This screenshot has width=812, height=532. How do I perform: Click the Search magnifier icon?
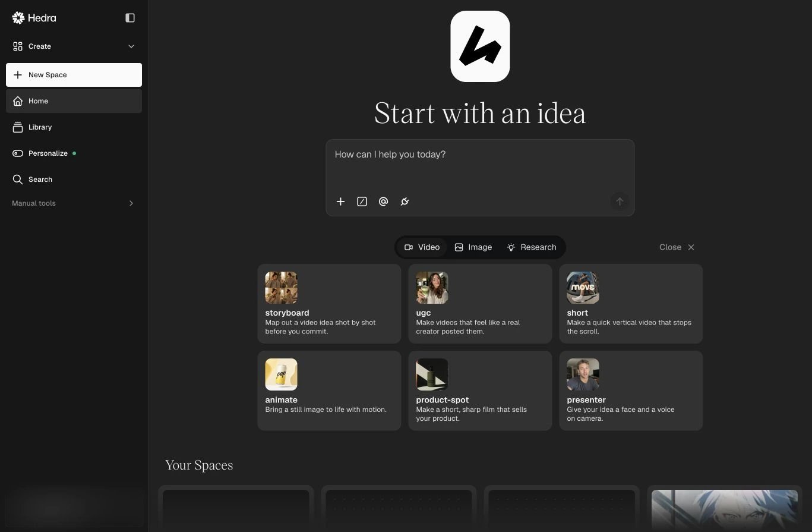click(18, 180)
